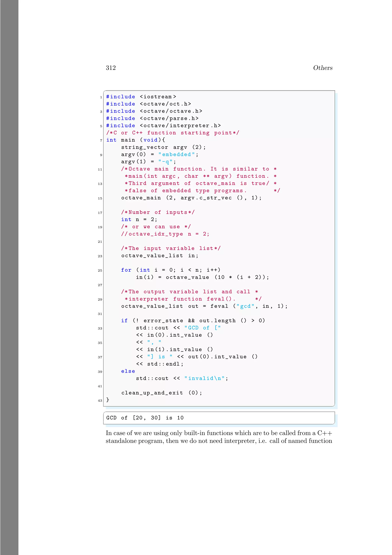
Task: Click the sentence line starting "standalone program, then we"
Action: pos(219,441)
